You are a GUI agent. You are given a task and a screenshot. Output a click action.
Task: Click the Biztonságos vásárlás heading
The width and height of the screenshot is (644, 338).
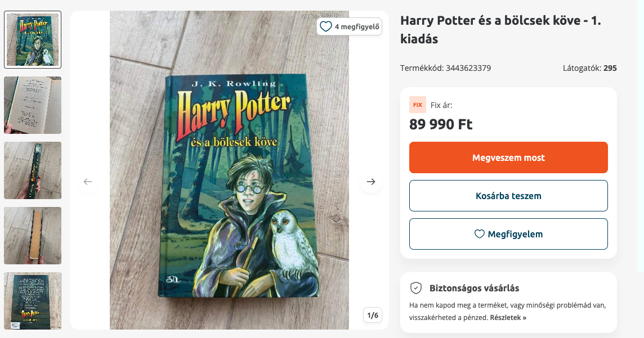474,288
